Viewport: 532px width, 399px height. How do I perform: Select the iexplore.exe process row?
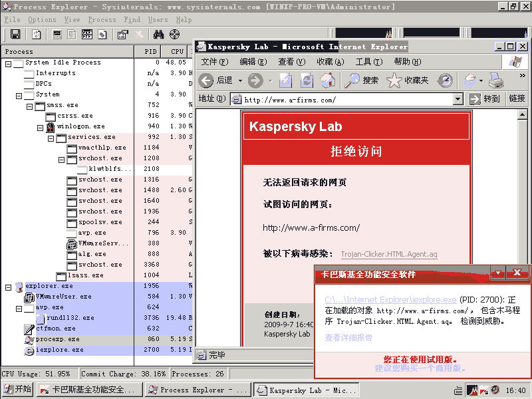(96, 350)
